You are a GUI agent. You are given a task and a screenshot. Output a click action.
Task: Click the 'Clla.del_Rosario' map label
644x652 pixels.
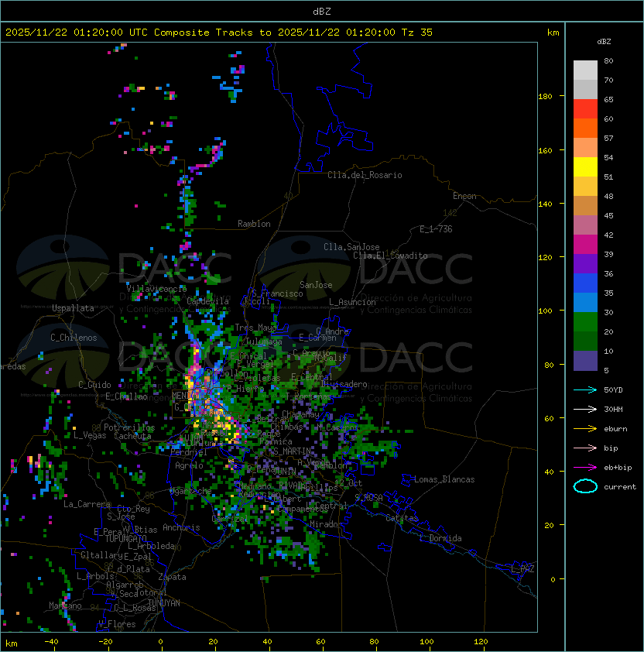click(x=365, y=175)
